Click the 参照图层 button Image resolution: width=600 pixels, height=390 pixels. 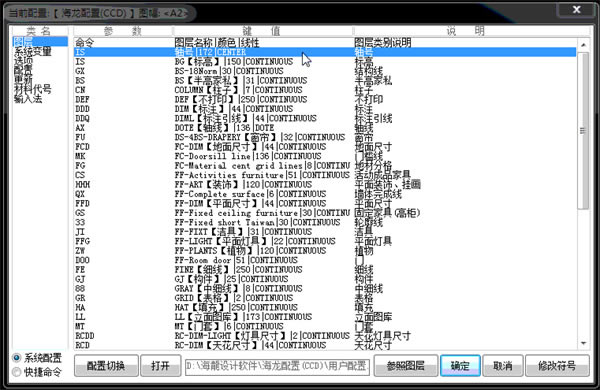[406, 366]
